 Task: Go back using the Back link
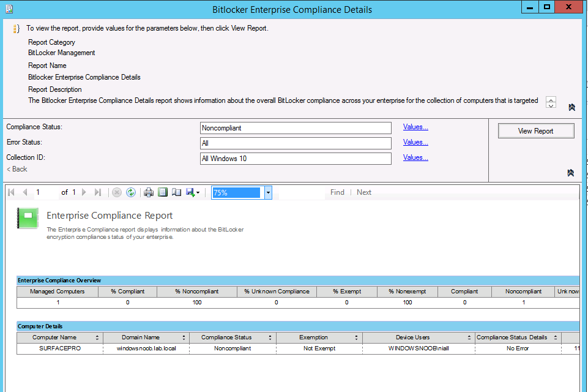coord(17,169)
